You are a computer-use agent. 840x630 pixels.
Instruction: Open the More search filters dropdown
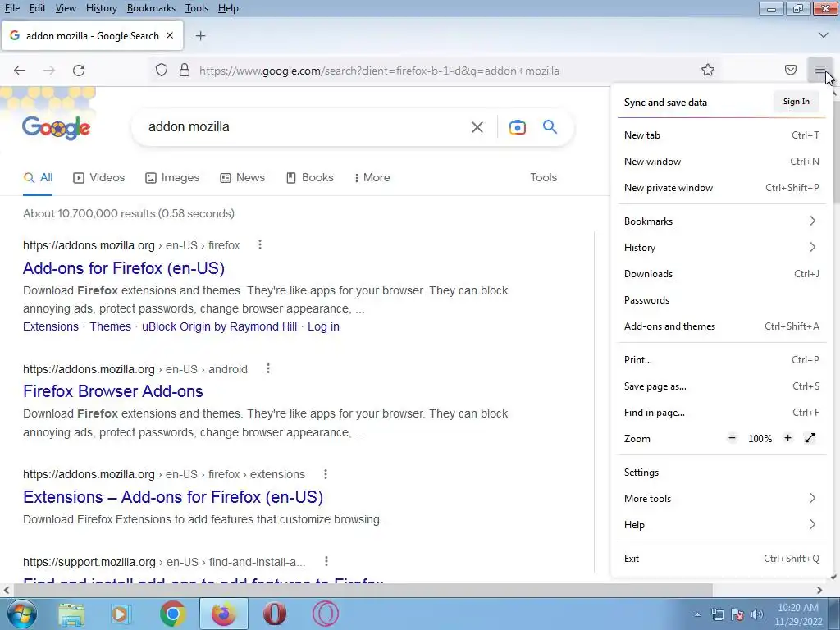point(372,177)
